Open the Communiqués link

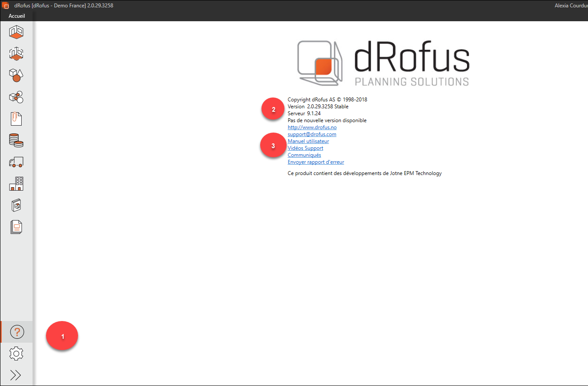pos(304,155)
